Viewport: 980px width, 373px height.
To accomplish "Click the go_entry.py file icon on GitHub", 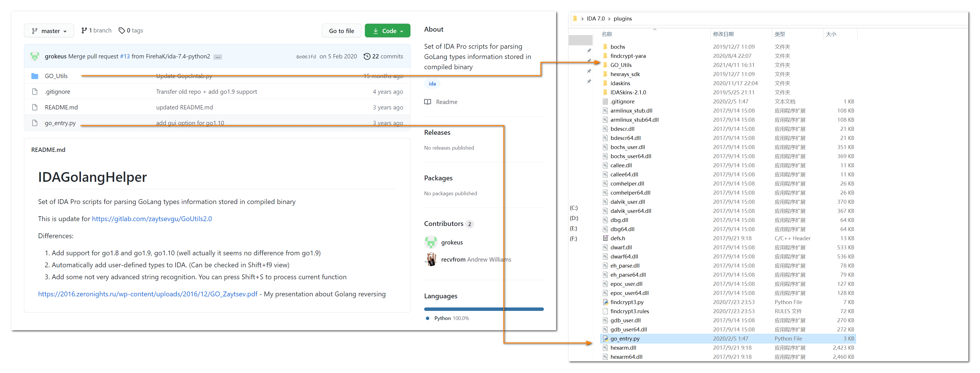I will click(34, 123).
